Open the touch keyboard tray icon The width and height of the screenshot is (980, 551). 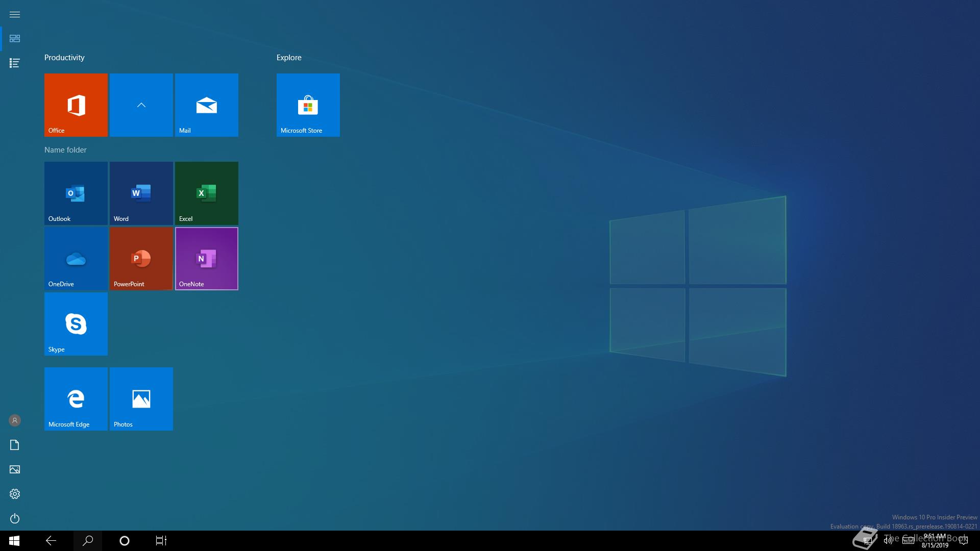[908, 541]
